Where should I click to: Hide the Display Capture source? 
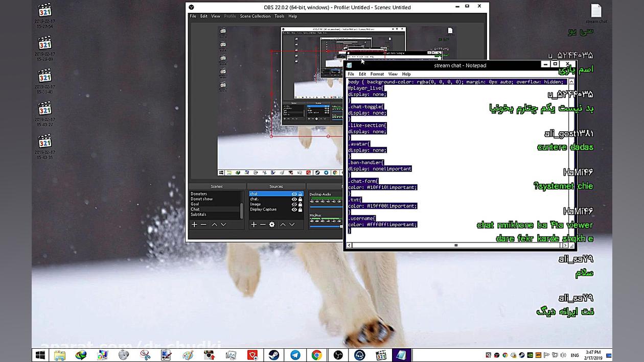click(294, 209)
